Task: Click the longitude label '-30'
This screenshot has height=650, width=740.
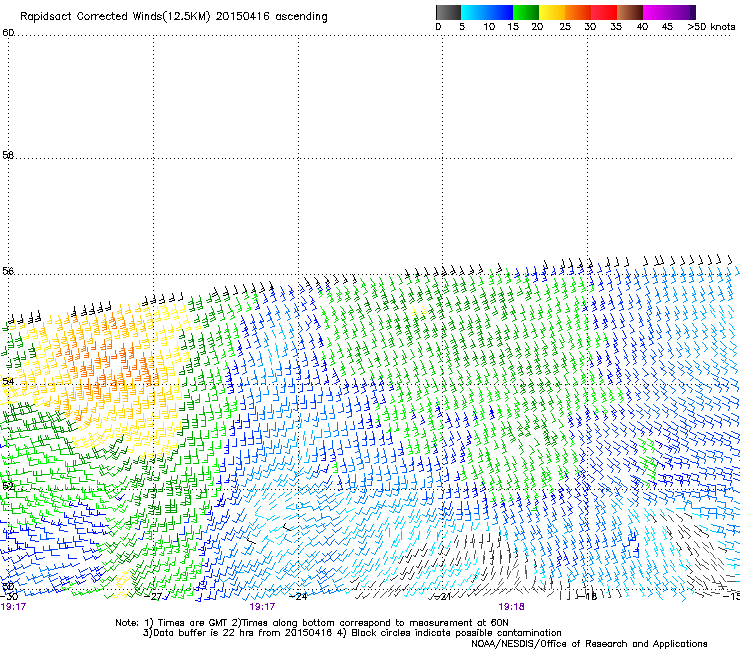Action: 9,597
